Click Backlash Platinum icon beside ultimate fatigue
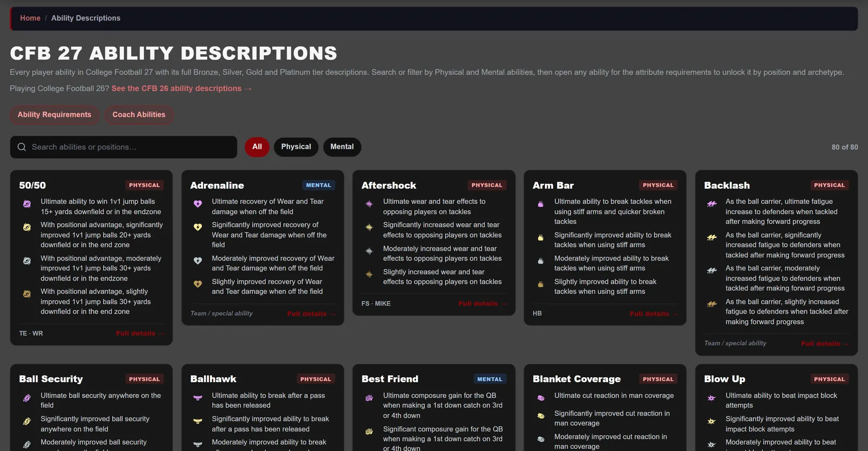 point(712,204)
